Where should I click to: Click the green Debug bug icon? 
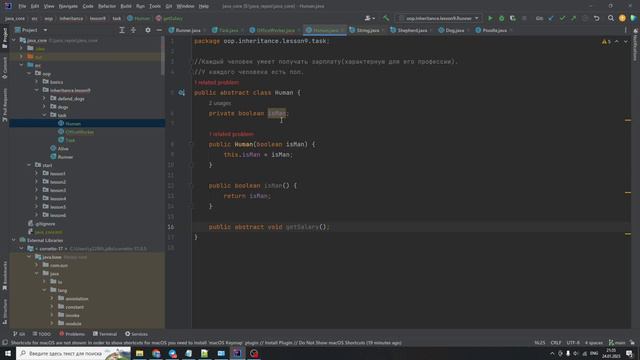pyautogui.click(x=502, y=18)
